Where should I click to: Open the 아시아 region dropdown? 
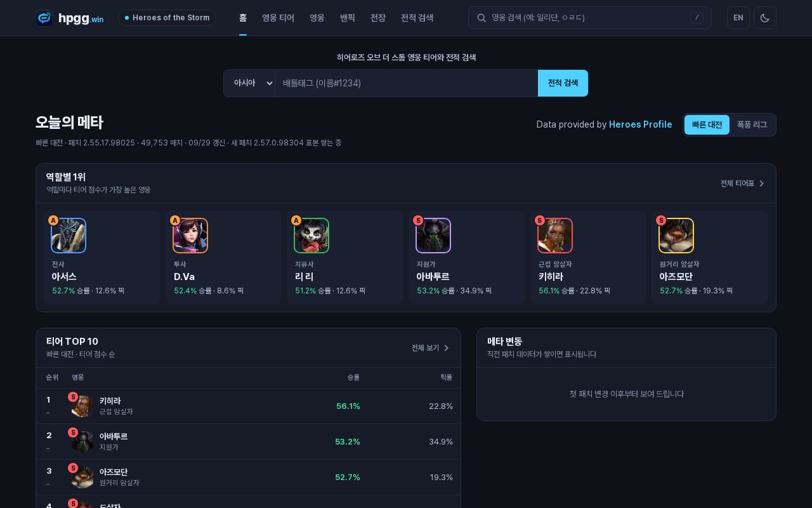pos(249,83)
